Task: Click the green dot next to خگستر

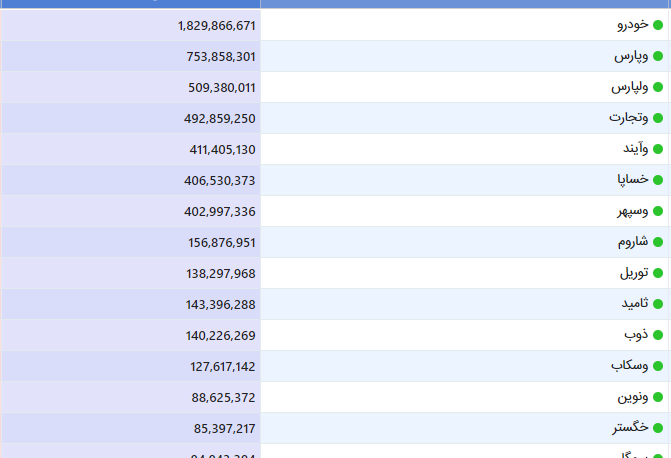Action: 658,428
